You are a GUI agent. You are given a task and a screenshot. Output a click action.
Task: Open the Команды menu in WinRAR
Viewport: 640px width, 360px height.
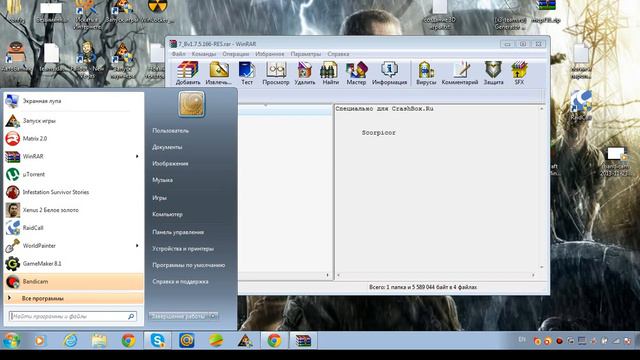tap(204, 54)
